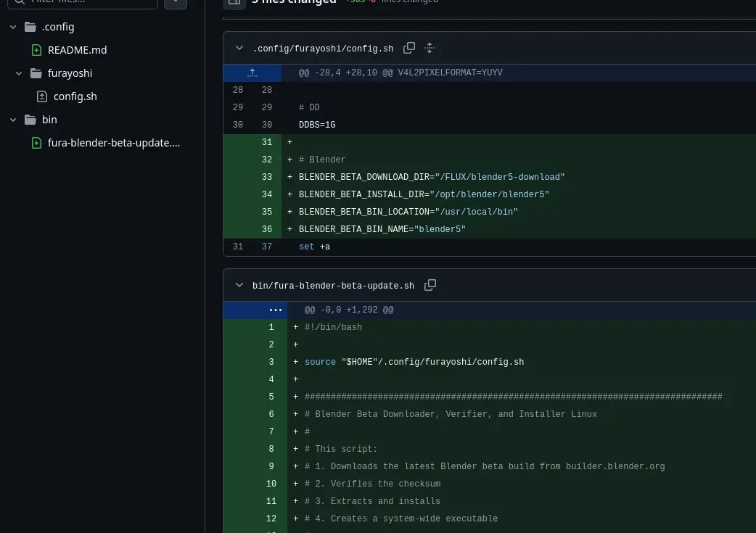
Task: Expand hidden lines above line 28
Action: coord(252,73)
